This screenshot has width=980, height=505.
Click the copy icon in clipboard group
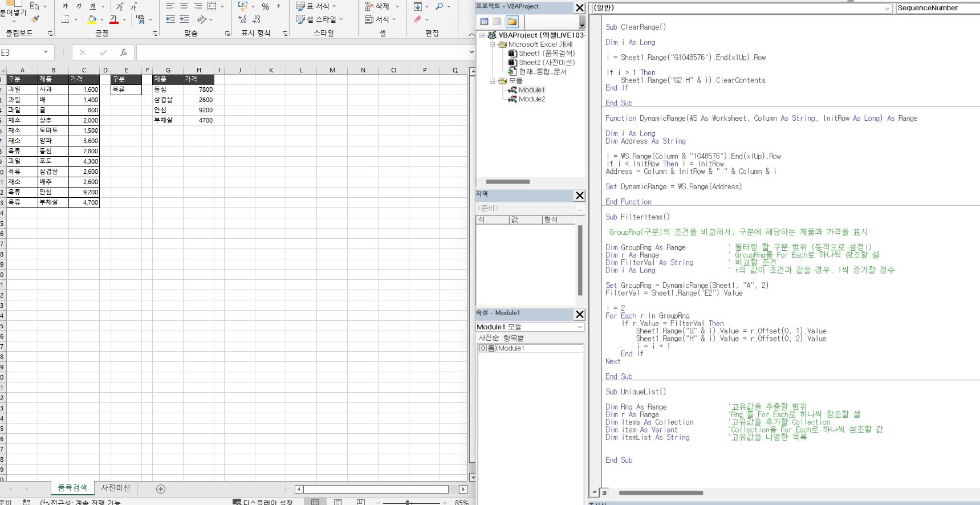[34, 6]
